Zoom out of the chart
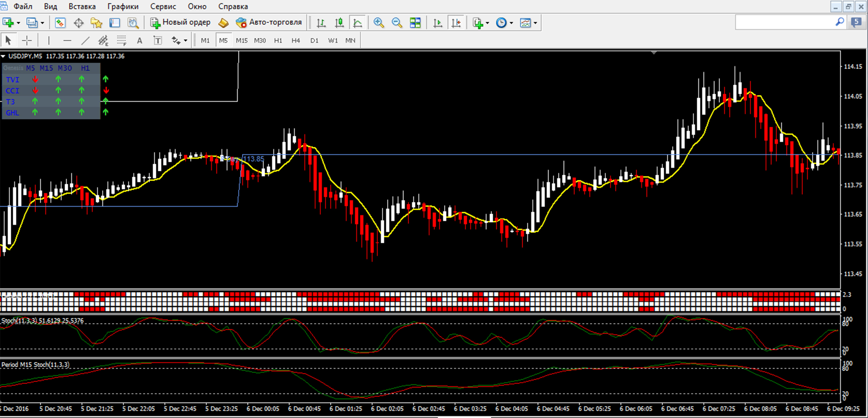This screenshot has width=868, height=418. (x=397, y=23)
